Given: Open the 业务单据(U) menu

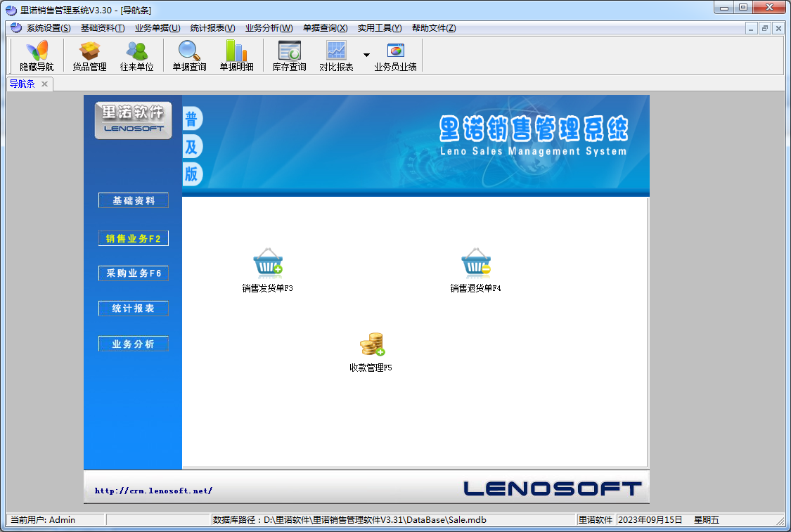Looking at the screenshot, I should click(x=157, y=27).
